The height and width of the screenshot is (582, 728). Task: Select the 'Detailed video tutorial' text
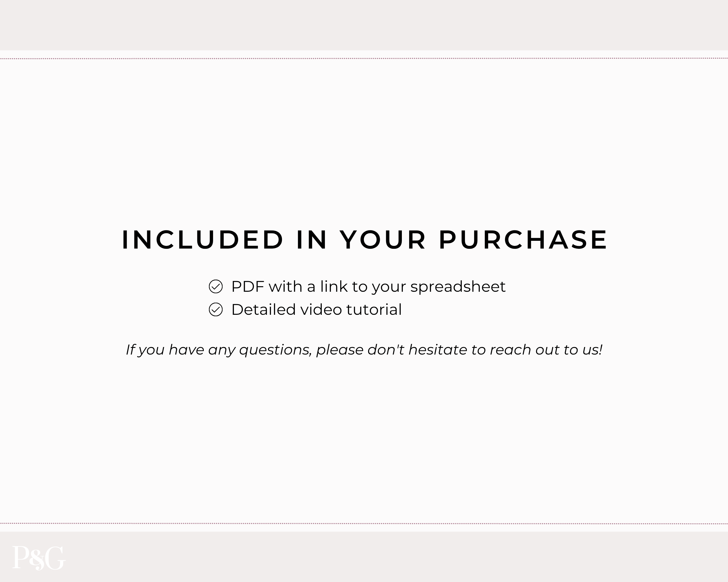pyautogui.click(x=316, y=309)
